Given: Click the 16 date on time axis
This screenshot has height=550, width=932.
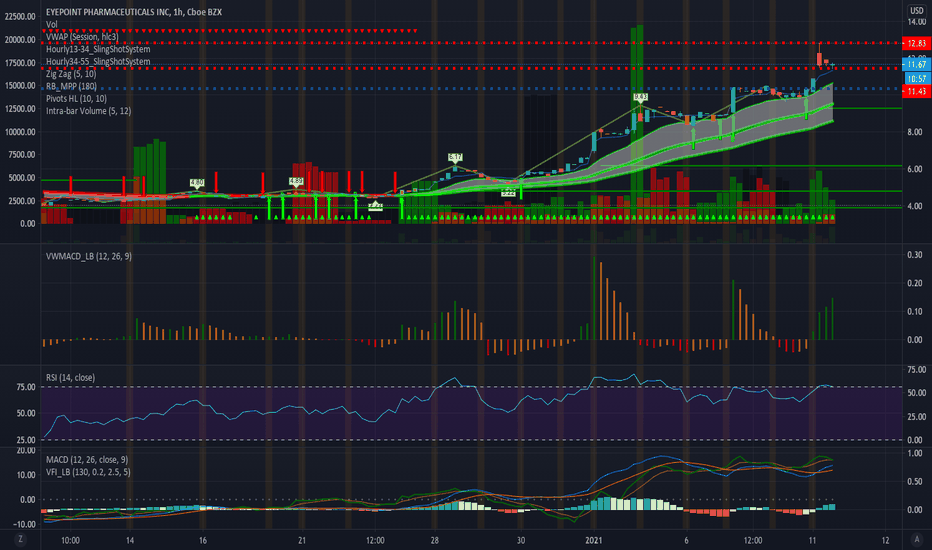Looking at the screenshot, I should pos(203,540).
